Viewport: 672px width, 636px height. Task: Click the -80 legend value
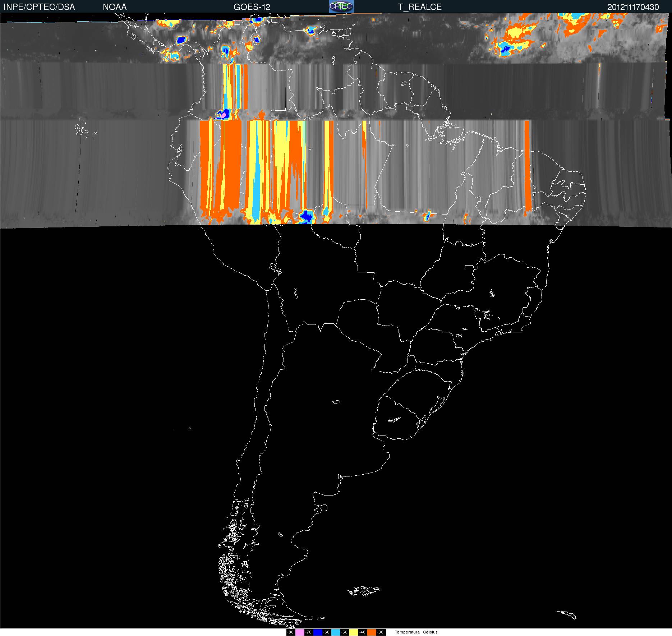(290, 632)
